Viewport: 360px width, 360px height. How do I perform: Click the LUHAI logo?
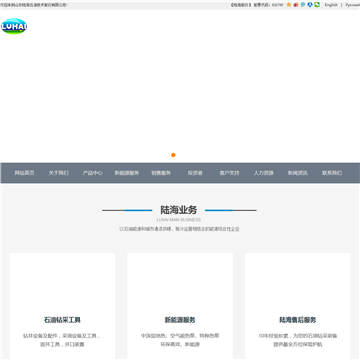pyautogui.click(x=14, y=26)
